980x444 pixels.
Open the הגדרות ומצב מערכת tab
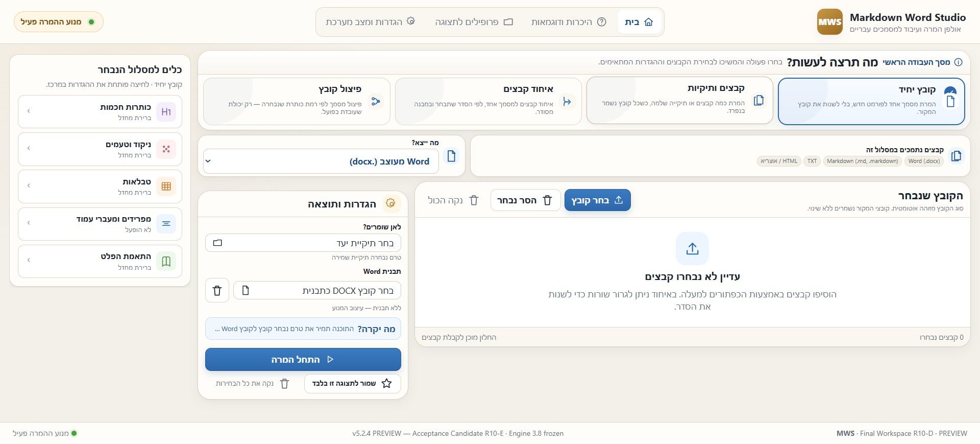tap(370, 22)
